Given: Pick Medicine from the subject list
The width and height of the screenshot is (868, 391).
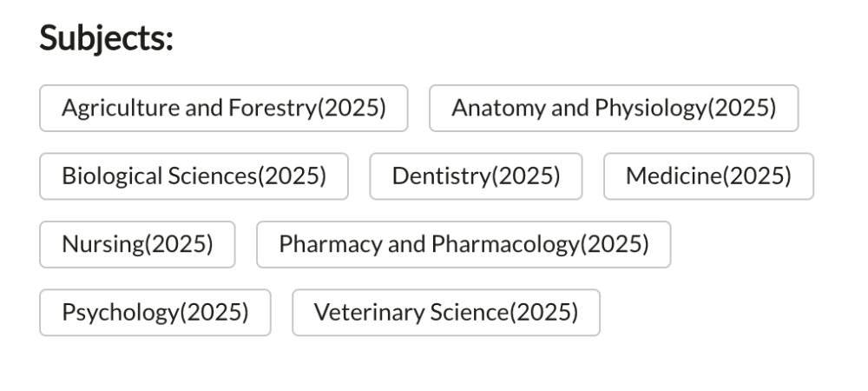Looking at the screenshot, I should point(708,176).
